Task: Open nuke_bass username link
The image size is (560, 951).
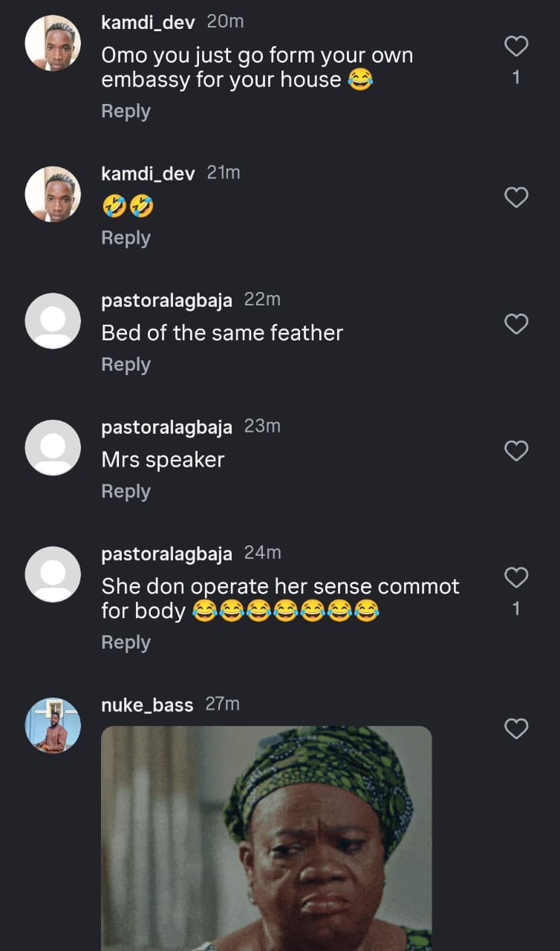Action: tap(147, 704)
